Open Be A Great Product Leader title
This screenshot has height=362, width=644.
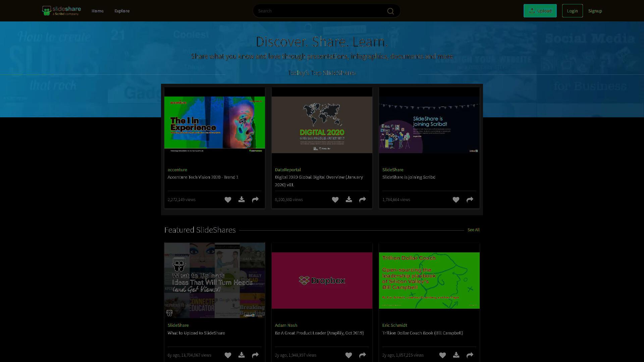[x=319, y=333]
